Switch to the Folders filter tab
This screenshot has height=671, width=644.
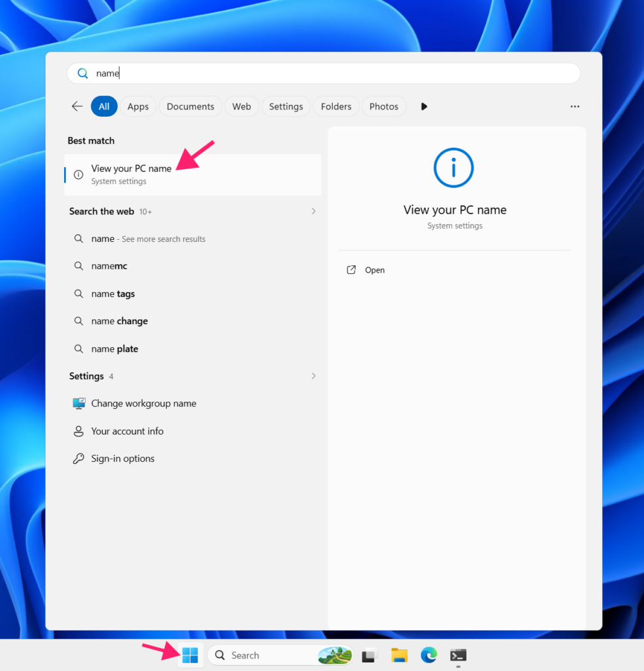click(336, 106)
